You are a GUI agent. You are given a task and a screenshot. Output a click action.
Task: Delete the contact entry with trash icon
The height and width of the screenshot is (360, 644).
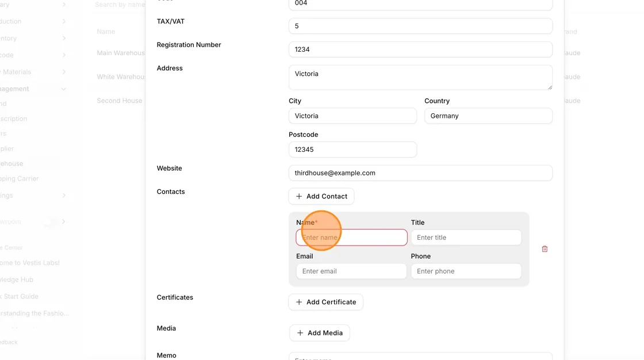[x=545, y=249]
